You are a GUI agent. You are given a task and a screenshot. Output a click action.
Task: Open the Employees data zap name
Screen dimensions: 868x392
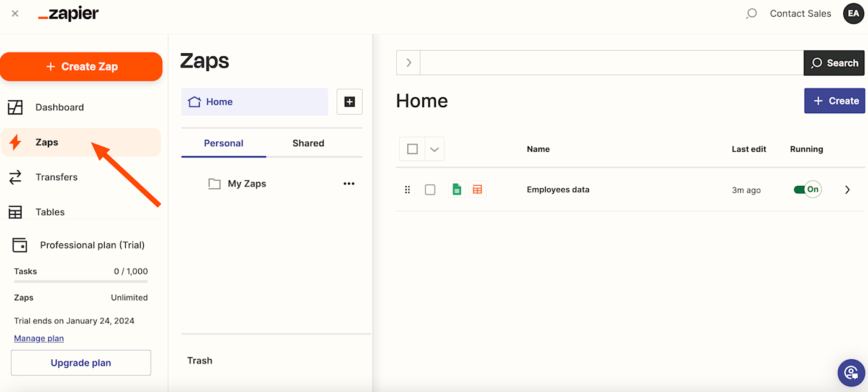(558, 189)
